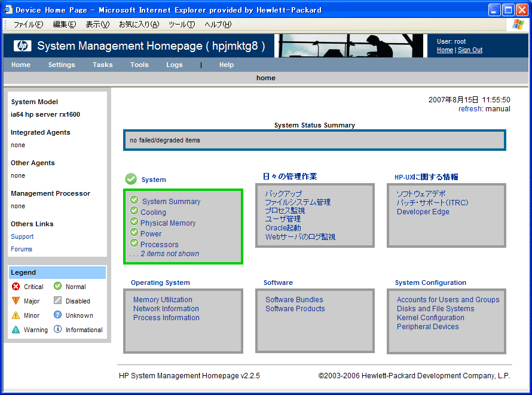Open the Power link
Viewport: 532px width, 395px height.
click(x=151, y=233)
